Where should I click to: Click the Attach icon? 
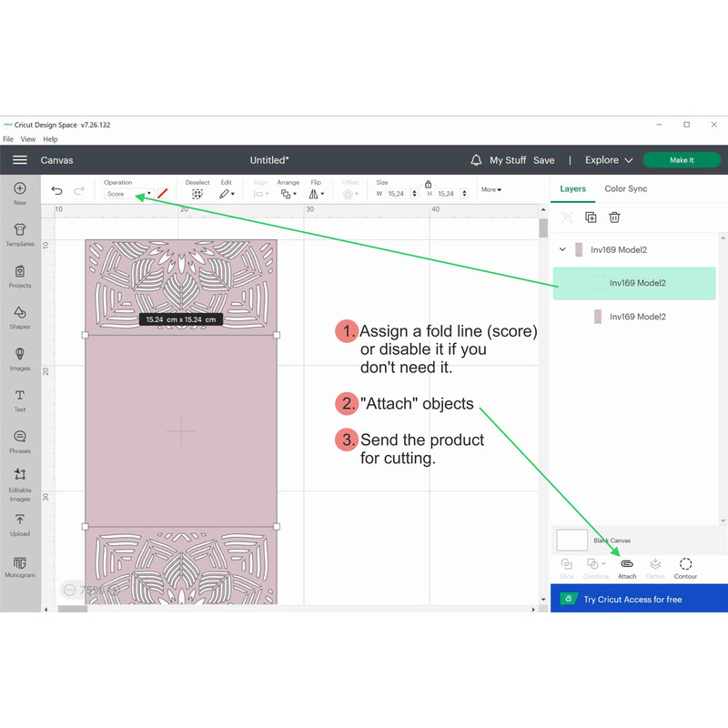pos(627,568)
